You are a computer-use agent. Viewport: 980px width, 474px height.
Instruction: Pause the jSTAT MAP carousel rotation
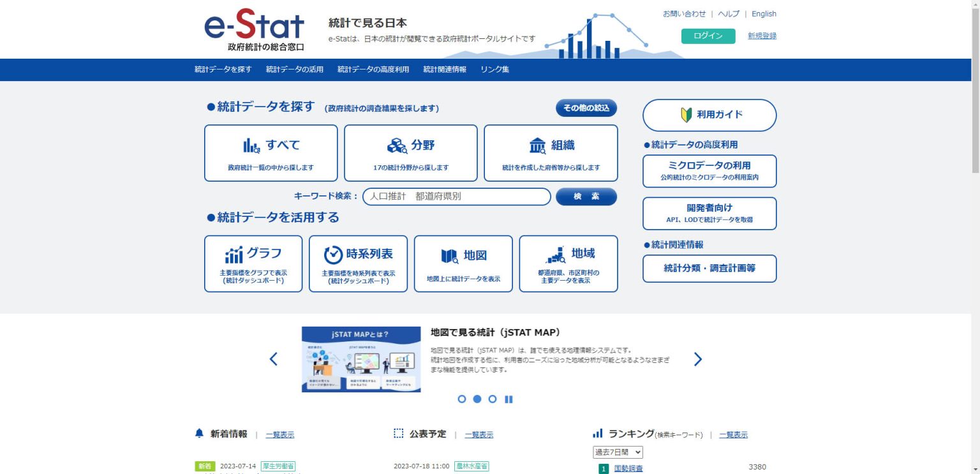tap(509, 399)
